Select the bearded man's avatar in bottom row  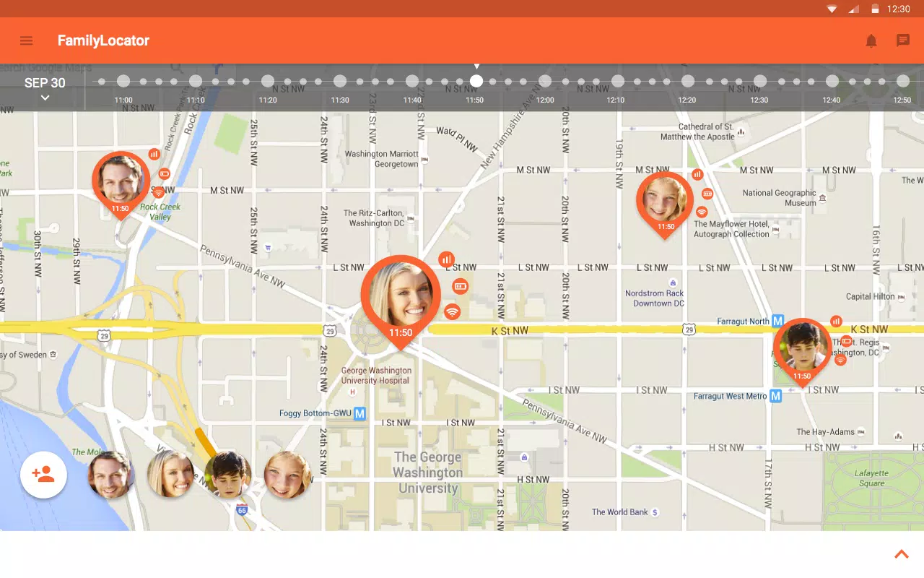click(110, 475)
